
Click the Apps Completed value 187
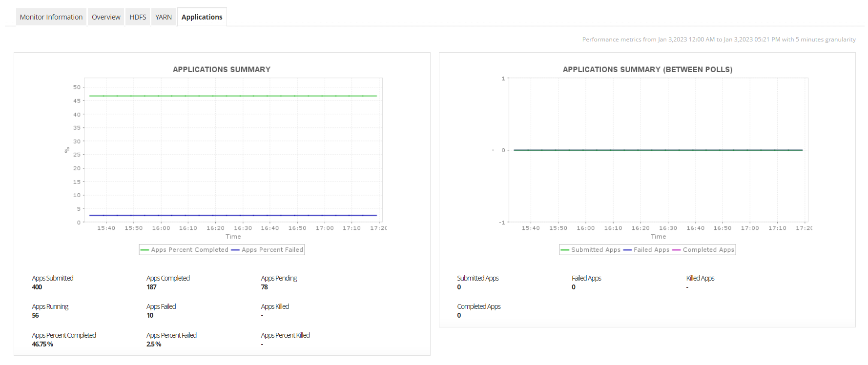pos(152,287)
